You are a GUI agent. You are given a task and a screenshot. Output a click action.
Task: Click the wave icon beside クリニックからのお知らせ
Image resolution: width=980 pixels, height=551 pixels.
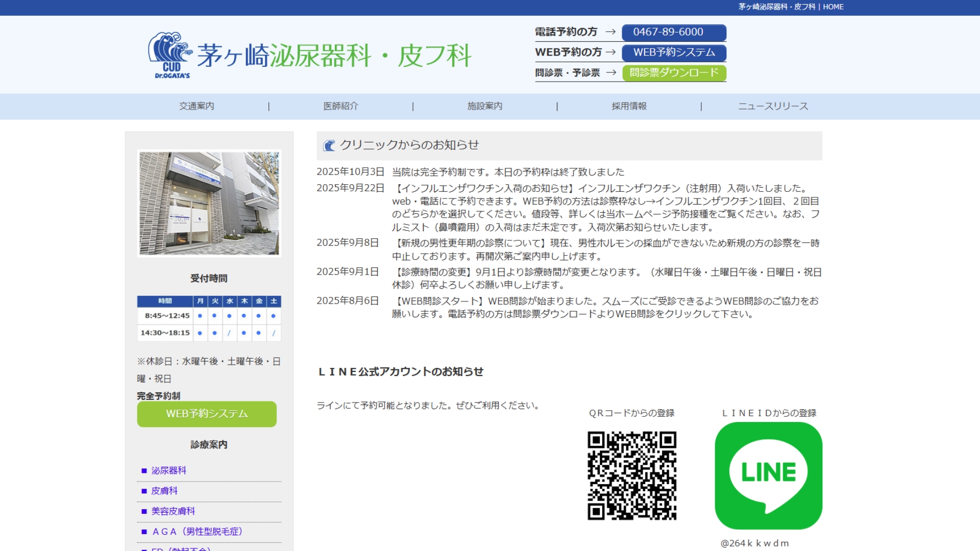[x=330, y=144]
